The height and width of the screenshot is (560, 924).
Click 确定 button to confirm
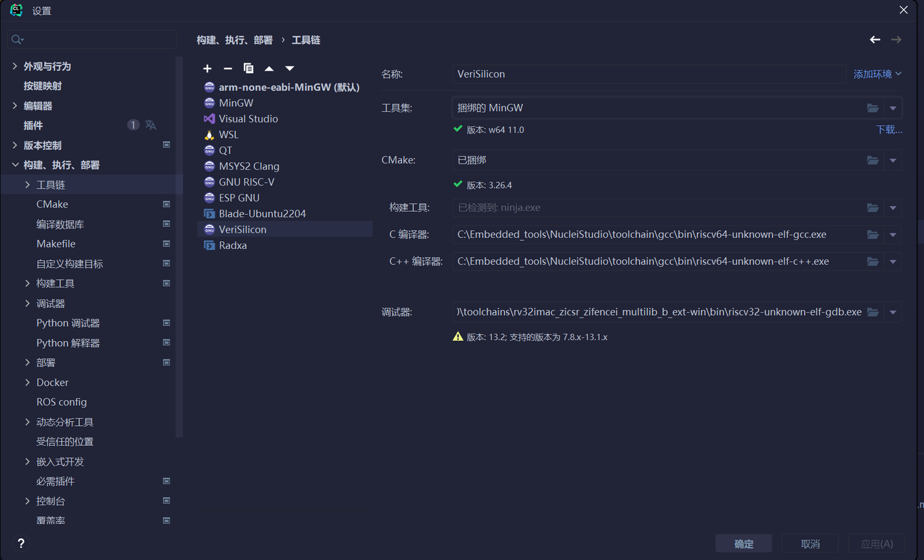coord(744,544)
